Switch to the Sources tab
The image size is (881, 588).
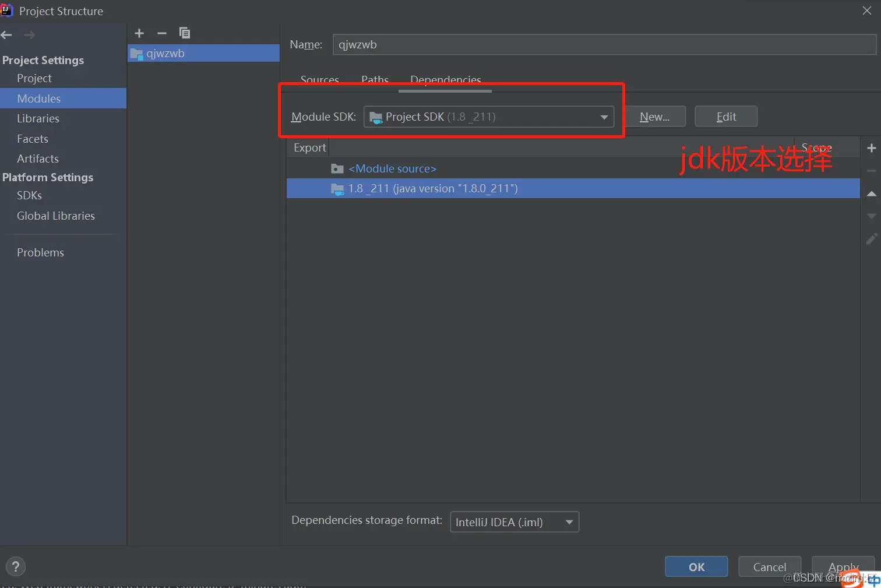point(320,80)
